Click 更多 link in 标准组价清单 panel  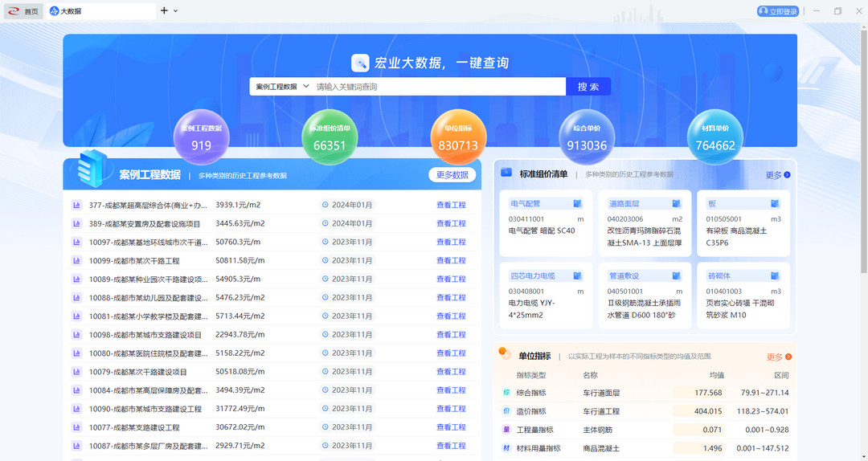pos(778,175)
